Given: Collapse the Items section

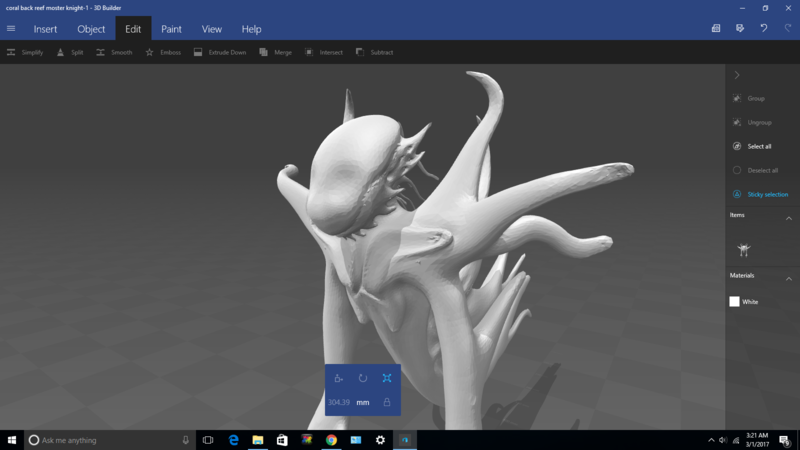Looking at the screenshot, I should click(788, 217).
